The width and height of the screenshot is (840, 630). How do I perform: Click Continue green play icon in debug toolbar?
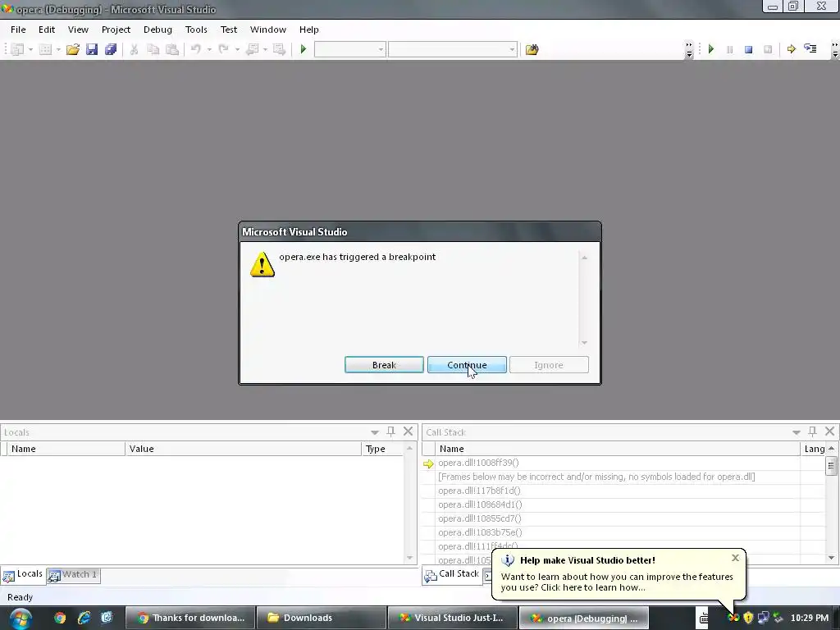[711, 49]
